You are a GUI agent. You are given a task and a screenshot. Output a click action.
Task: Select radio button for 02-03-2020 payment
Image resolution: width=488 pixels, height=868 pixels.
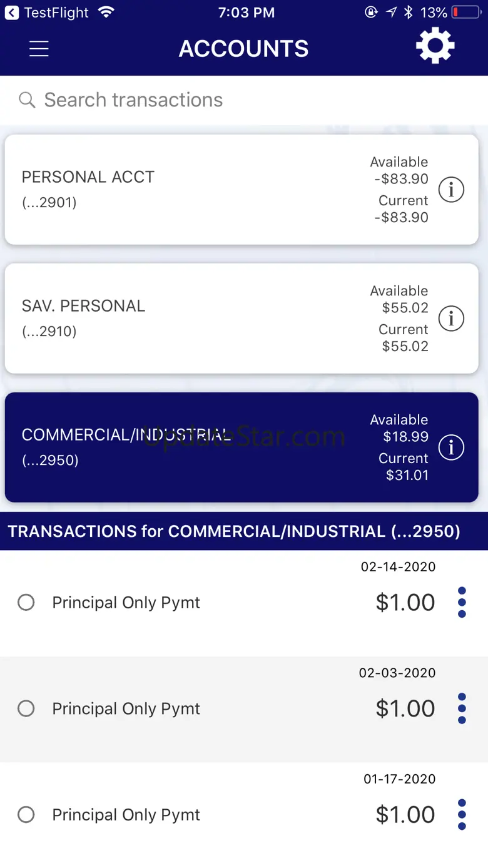click(26, 708)
